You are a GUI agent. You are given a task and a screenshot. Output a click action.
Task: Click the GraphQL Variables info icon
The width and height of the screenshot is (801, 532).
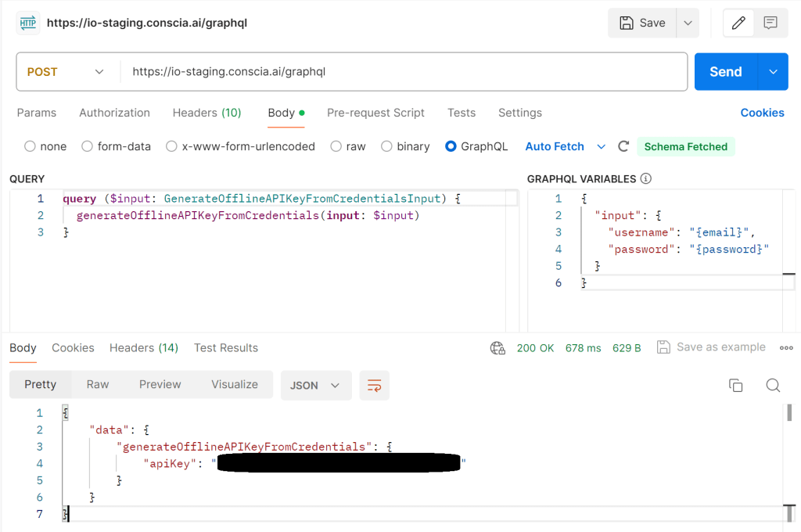coord(645,178)
